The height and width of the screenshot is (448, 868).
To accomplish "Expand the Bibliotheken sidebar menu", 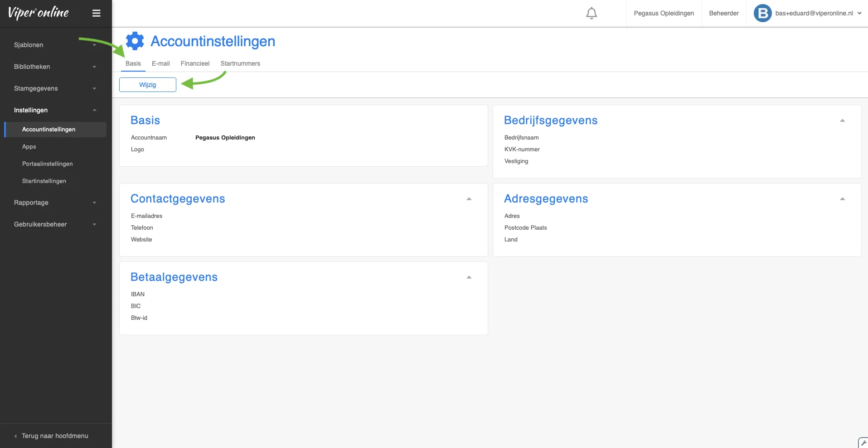I will 55,67.
